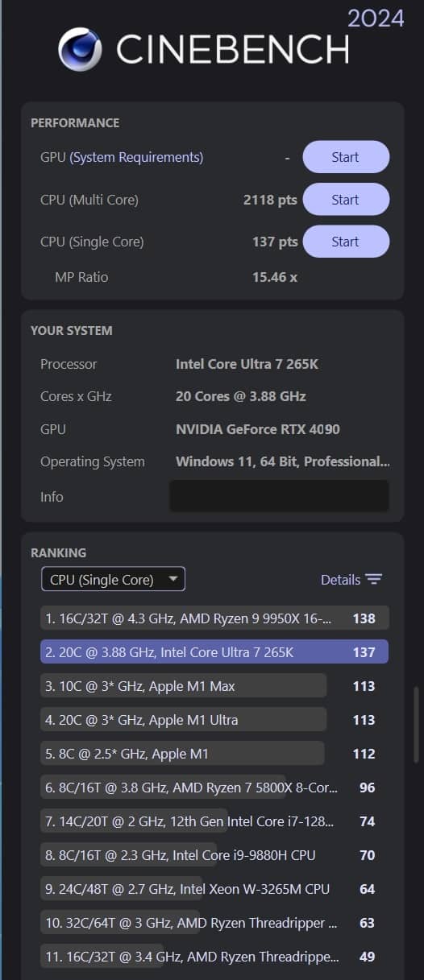Select the highlighted Intel Core Ultra 7 265K entry
The width and height of the screenshot is (424, 980).
pos(214,652)
